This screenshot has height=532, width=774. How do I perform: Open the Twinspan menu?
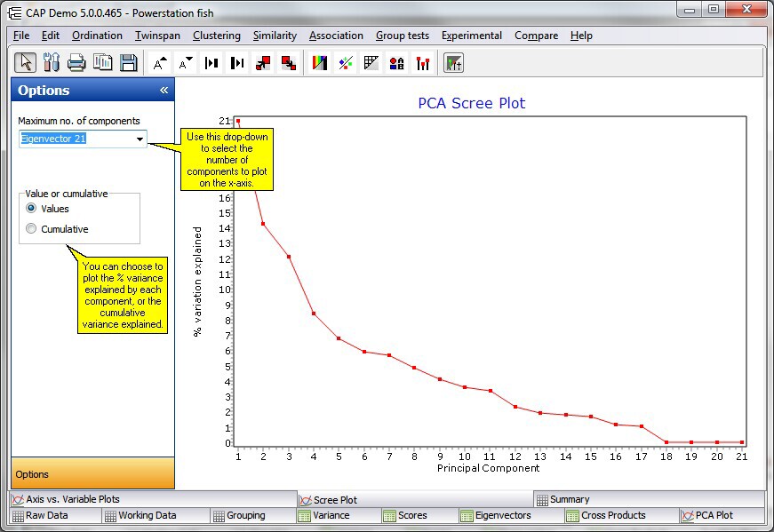point(157,36)
